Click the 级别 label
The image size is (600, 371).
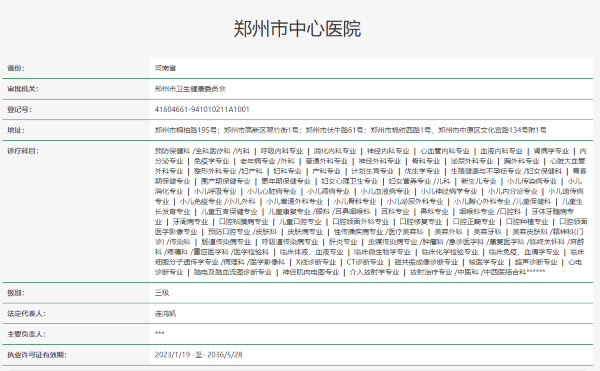pos(16,293)
